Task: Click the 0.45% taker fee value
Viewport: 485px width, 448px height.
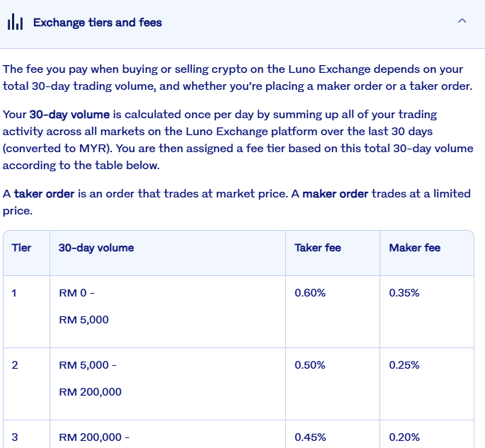Action: (x=309, y=437)
